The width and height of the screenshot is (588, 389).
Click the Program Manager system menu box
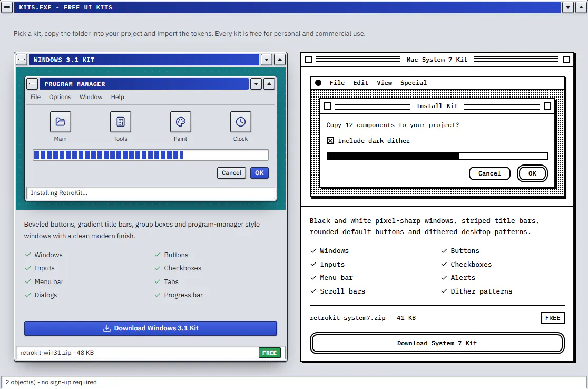[32, 84]
